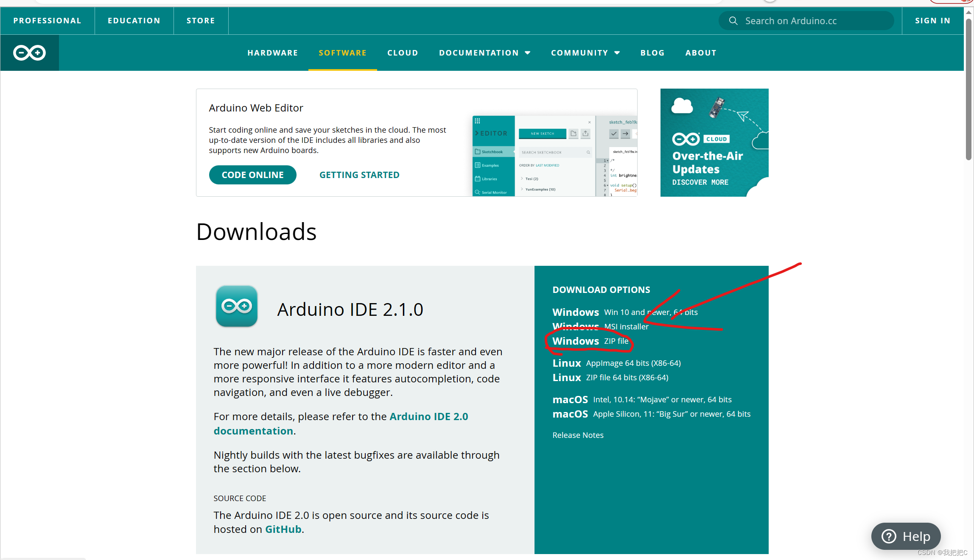Click the Arduino IDE 2.1.0 app icon

click(x=237, y=306)
